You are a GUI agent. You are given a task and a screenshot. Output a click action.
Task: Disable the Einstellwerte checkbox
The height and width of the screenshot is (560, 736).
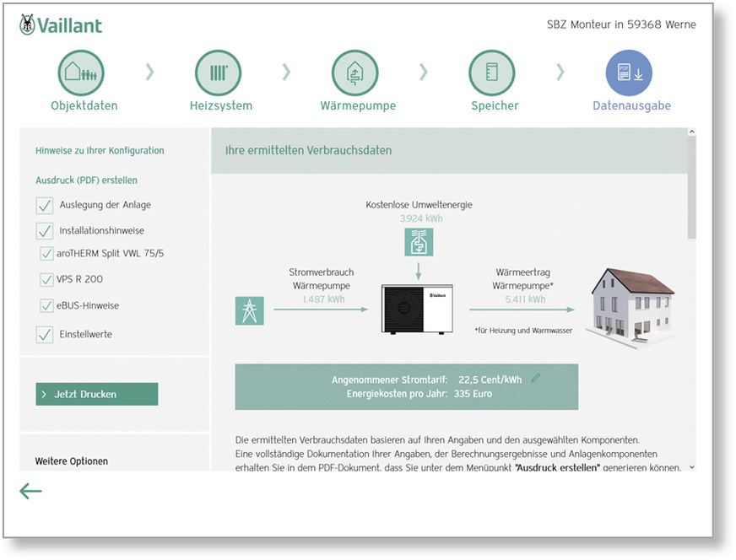pyautogui.click(x=45, y=334)
